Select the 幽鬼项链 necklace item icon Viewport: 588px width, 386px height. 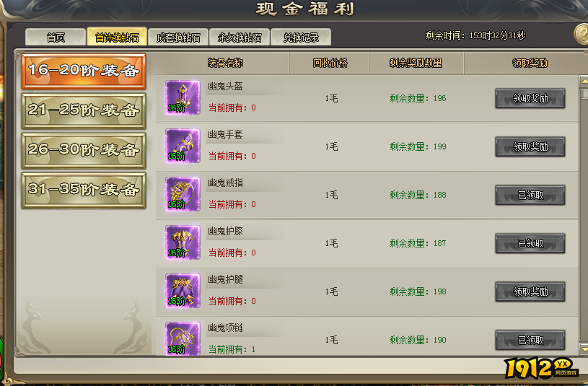[x=183, y=338]
